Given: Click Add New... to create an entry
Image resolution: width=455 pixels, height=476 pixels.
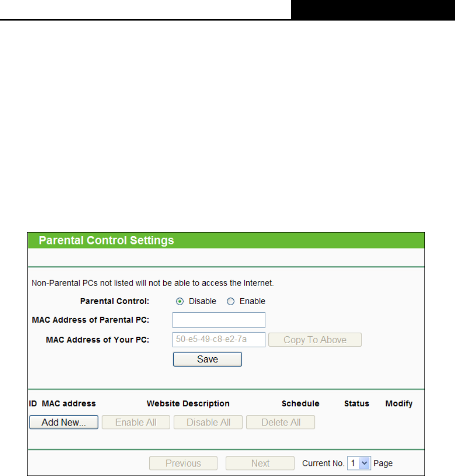Looking at the screenshot, I should click(x=64, y=422).
